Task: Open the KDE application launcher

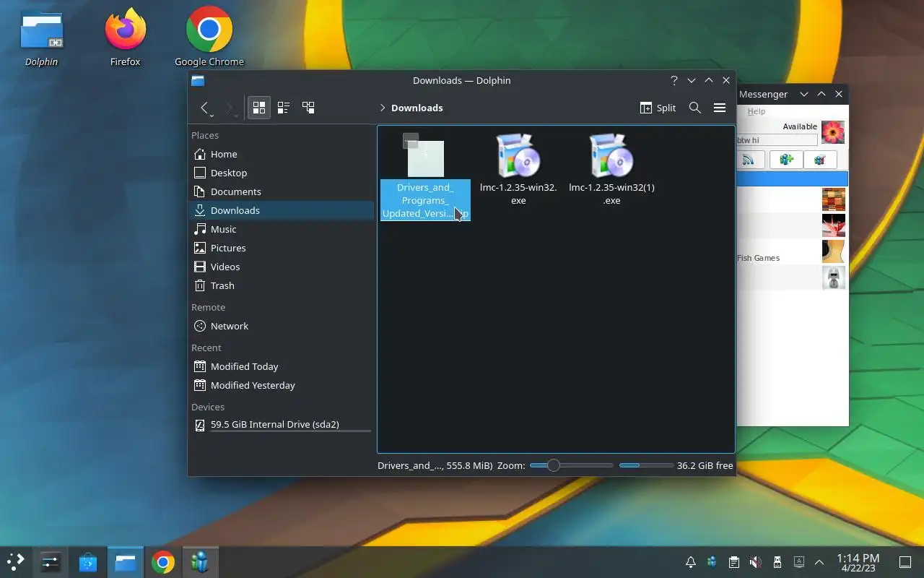Action: point(16,562)
